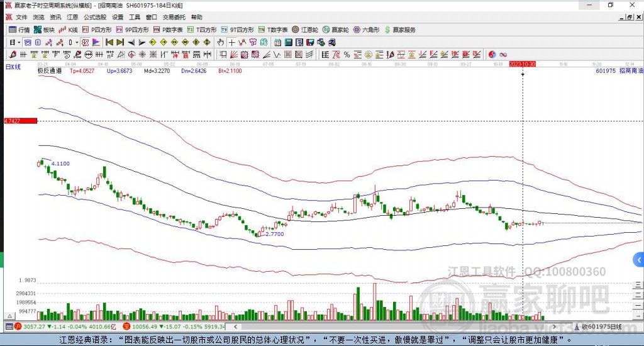Image resolution: width=644 pixels, height=346 pixels.
Task: Open the 板块 sector view
Action: tap(45, 30)
